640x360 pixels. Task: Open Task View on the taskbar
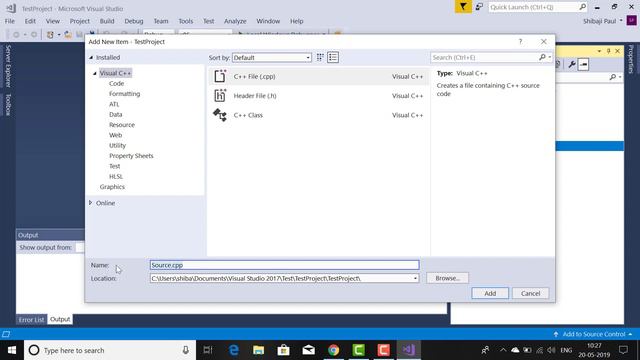[x=208, y=350]
